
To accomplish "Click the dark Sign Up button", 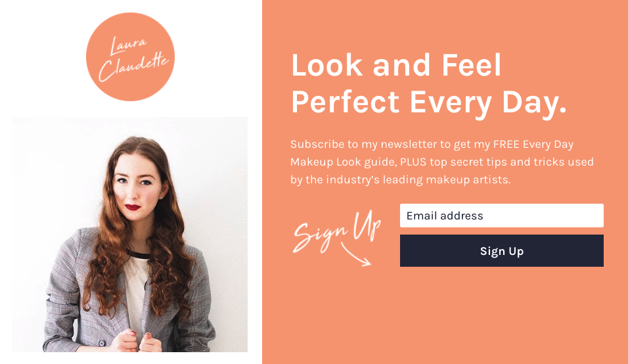I will click(501, 251).
